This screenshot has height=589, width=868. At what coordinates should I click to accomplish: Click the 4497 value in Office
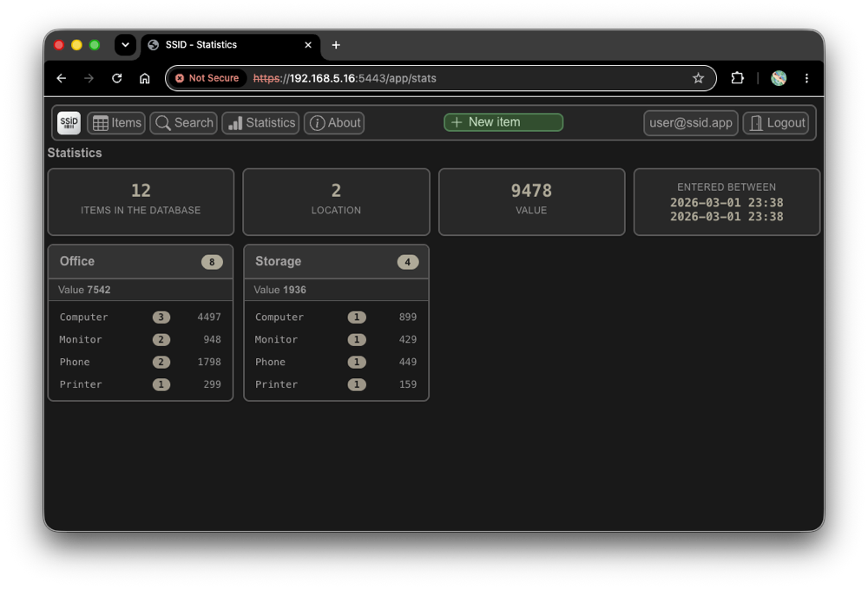click(209, 317)
